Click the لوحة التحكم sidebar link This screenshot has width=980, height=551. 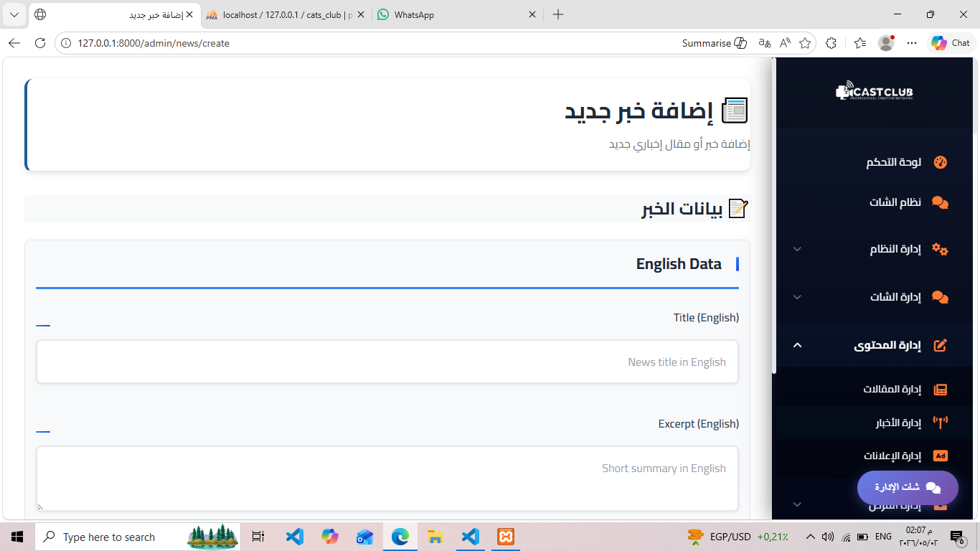click(x=874, y=162)
